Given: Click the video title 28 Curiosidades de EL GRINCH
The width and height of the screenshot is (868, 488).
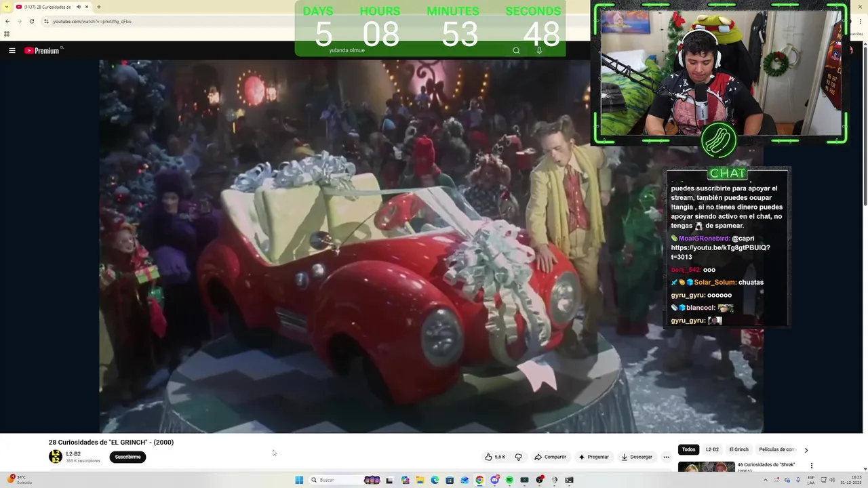Looking at the screenshot, I should 111,442.
